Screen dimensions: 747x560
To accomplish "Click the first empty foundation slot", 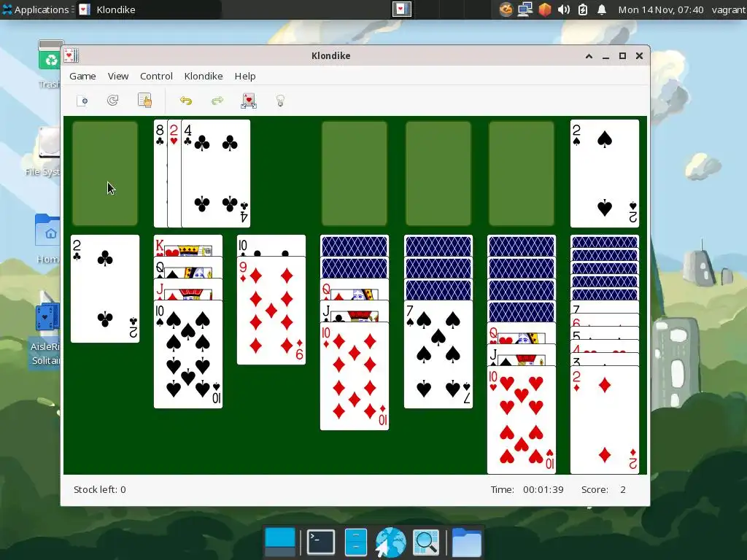I will (x=355, y=174).
